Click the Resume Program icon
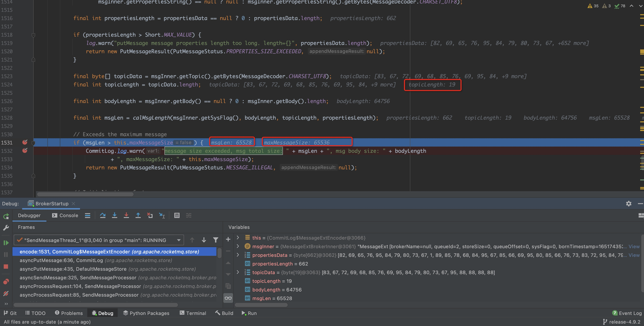 pyautogui.click(x=6, y=243)
